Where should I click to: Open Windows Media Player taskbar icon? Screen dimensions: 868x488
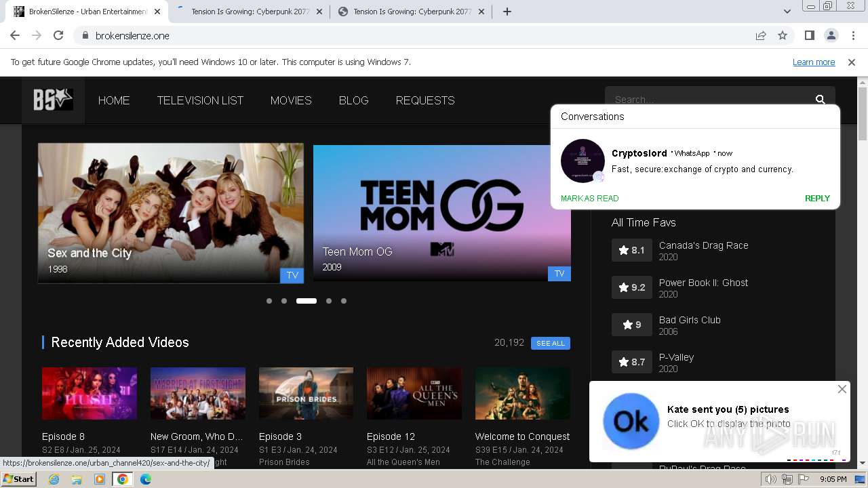100,479
